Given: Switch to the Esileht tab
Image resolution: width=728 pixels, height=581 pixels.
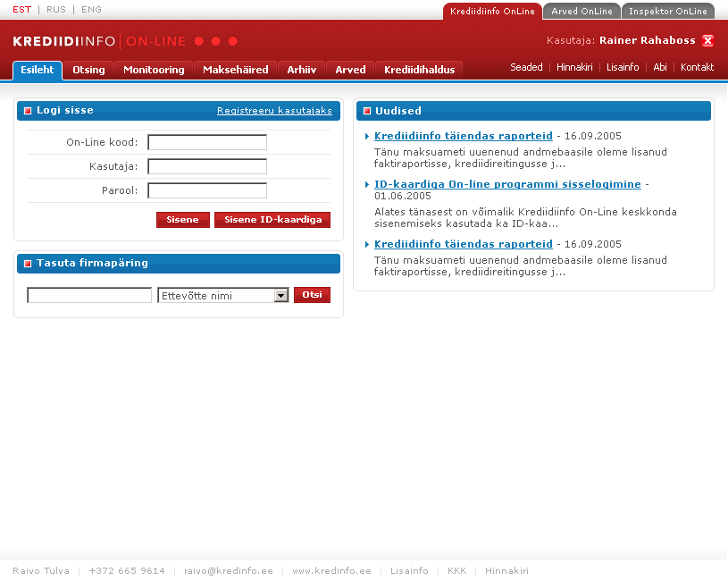Looking at the screenshot, I should click(38, 70).
